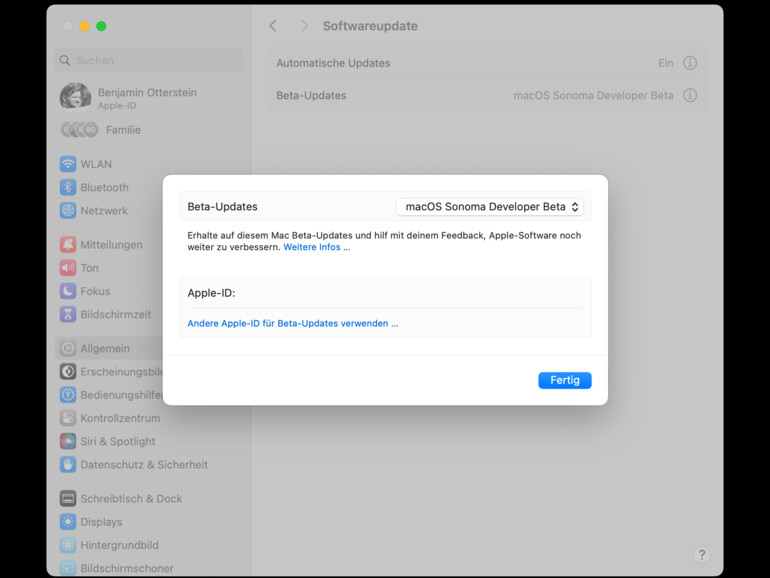Viewport: 770px width, 578px height.
Task: Go back with the left chevron
Action: coord(273,26)
